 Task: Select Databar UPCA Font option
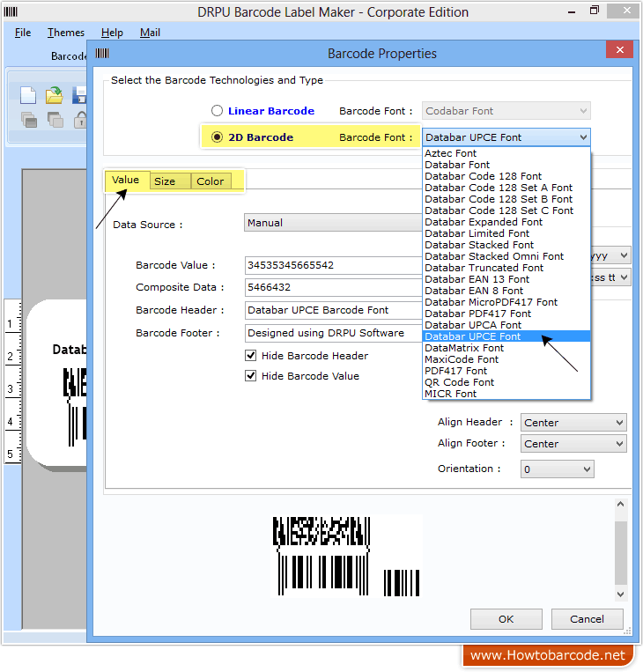coord(506,325)
